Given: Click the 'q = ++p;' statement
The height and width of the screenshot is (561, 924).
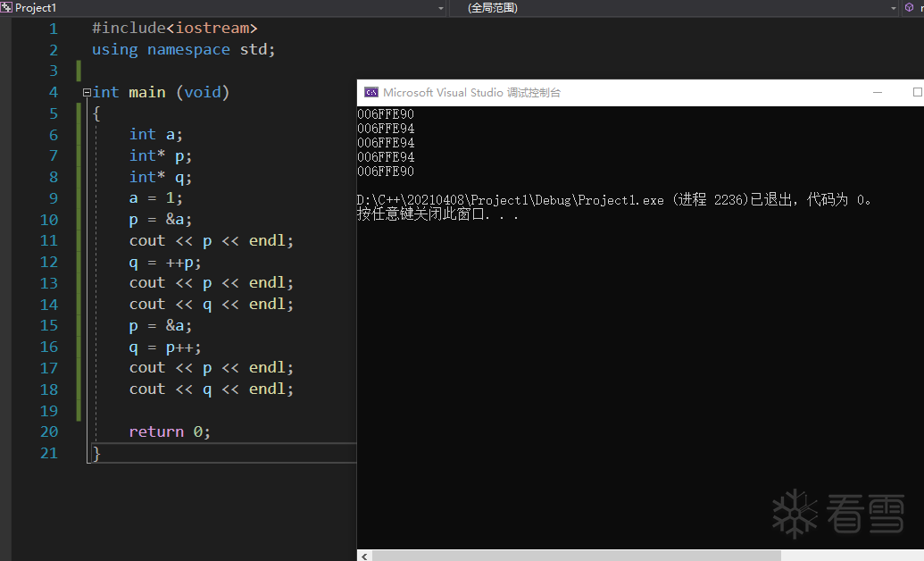Looking at the screenshot, I should pos(165,263).
